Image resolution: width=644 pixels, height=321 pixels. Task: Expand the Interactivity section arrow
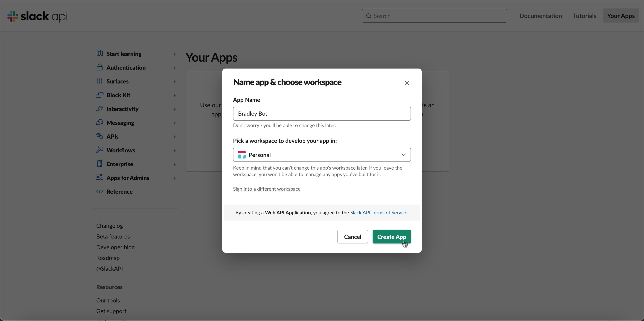[x=175, y=109]
